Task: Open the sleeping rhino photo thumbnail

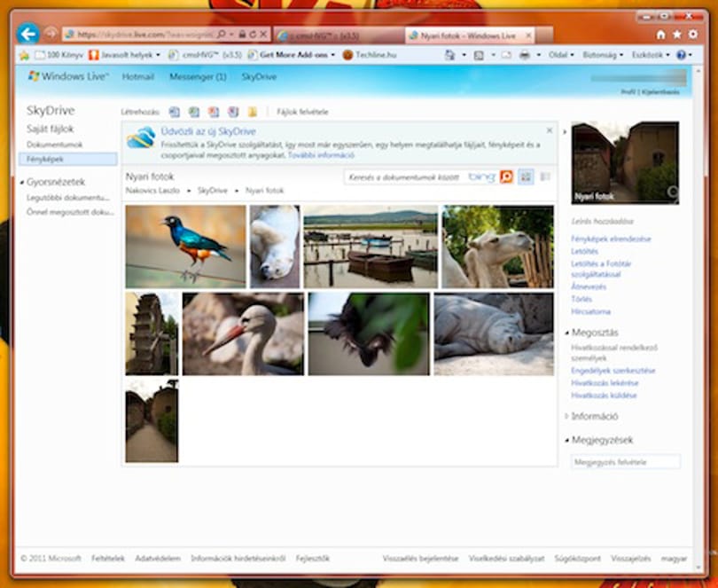Action: pos(494,334)
